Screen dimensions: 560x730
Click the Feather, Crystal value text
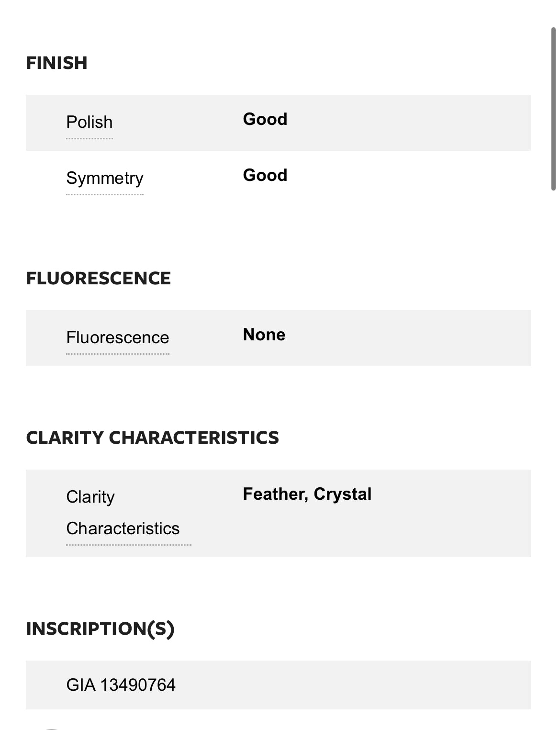[307, 494]
